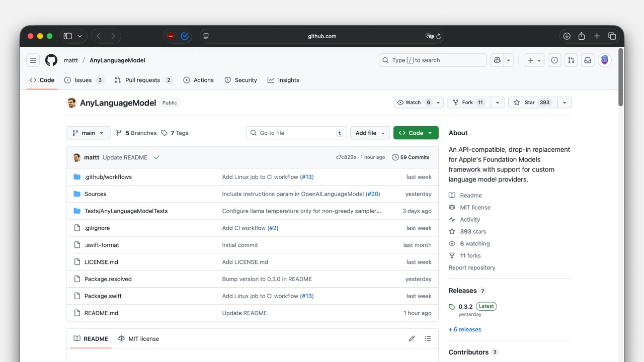Click the pull requests icon in header

(x=571, y=60)
